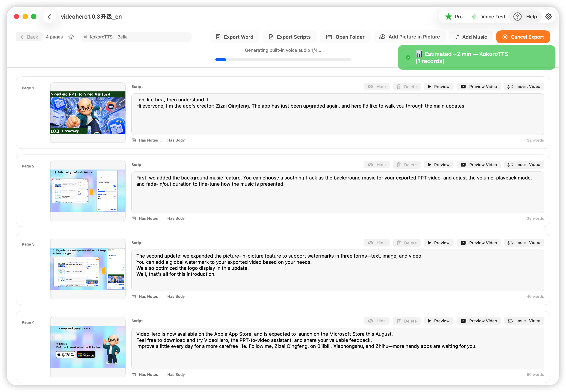Click into Page 1 script text field

click(x=338, y=114)
